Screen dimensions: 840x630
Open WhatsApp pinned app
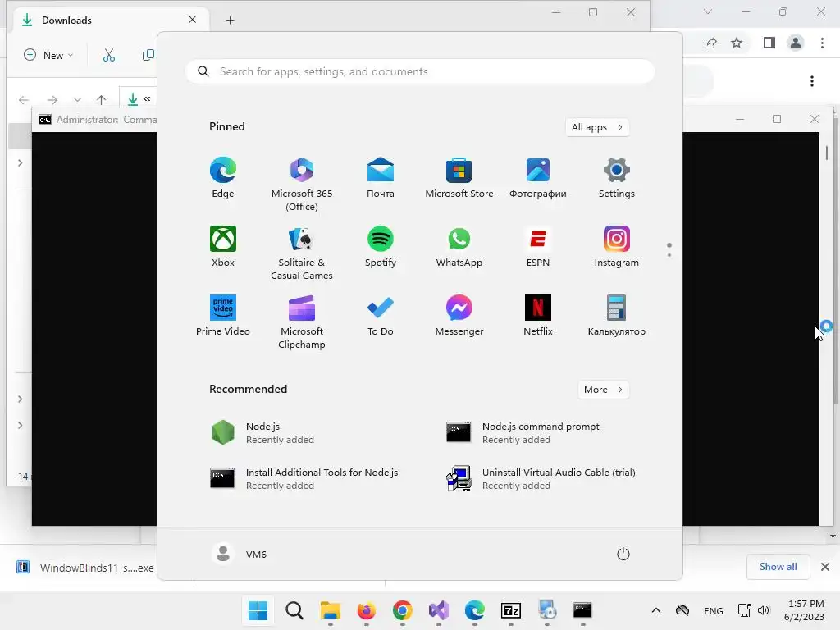(459, 247)
